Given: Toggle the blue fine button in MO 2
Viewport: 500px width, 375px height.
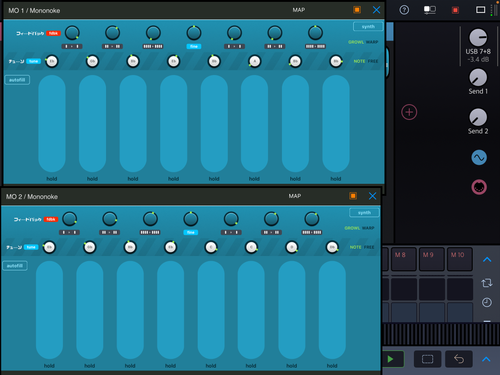Looking at the screenshot, I should [191, 232].
